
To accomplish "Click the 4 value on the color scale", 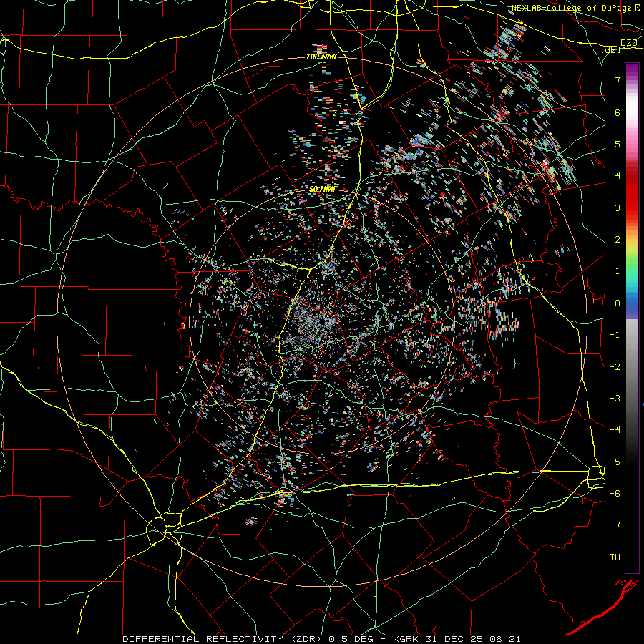I will click(618, 176).
